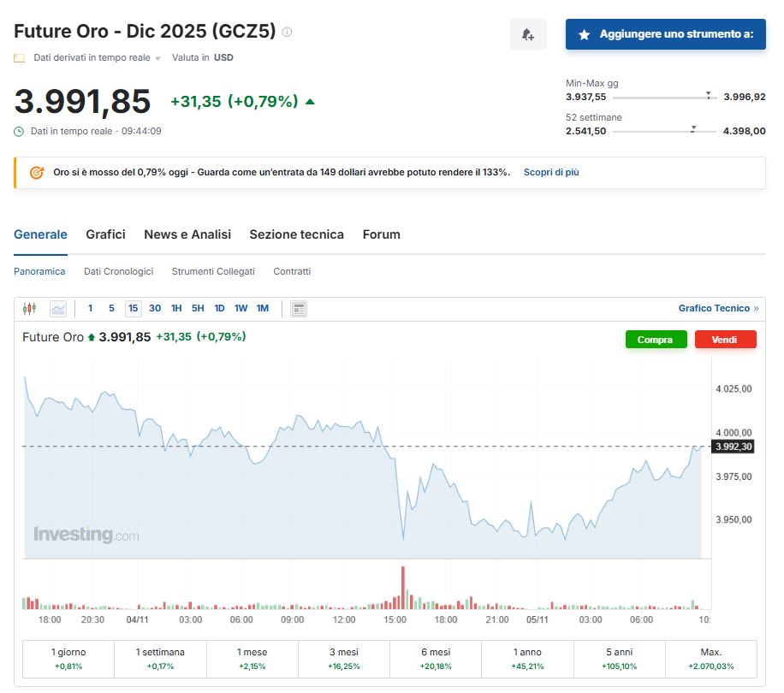Click the 52 settimane range slider marker
Screen dimensions: 784x693
(x=692, y=128)
